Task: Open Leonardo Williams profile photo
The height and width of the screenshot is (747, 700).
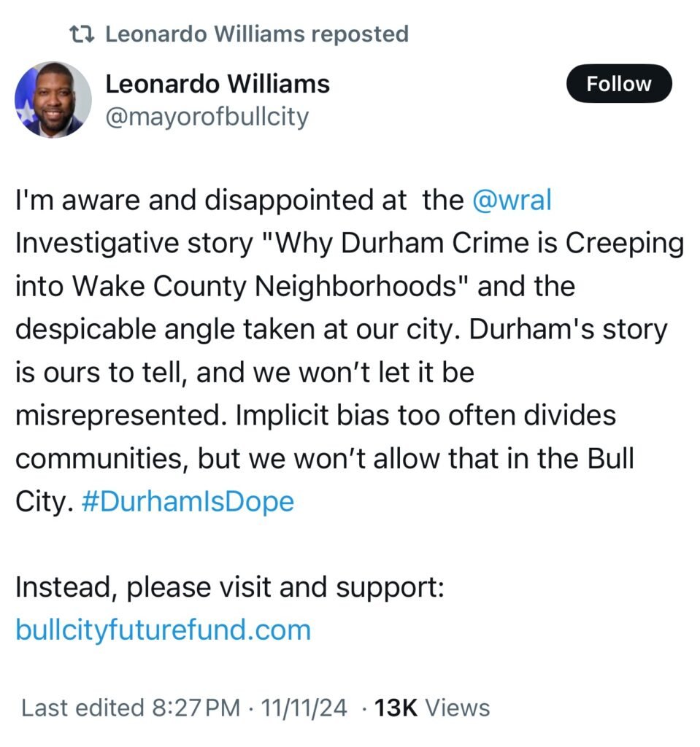Action: (53, 100)
